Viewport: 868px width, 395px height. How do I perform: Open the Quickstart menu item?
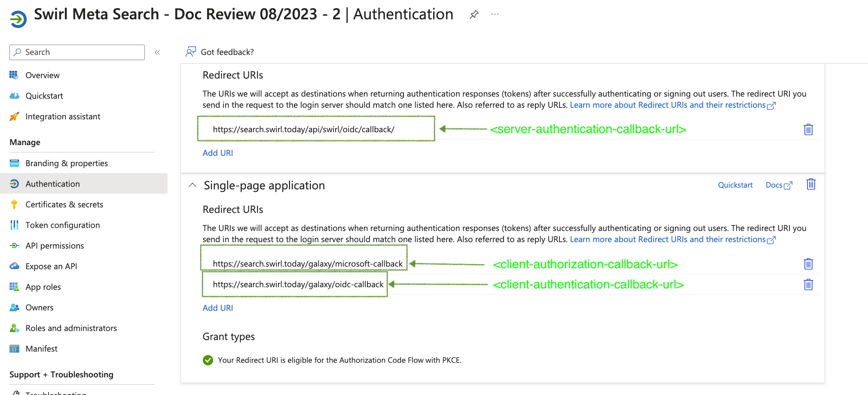click(x=44, y=96)
